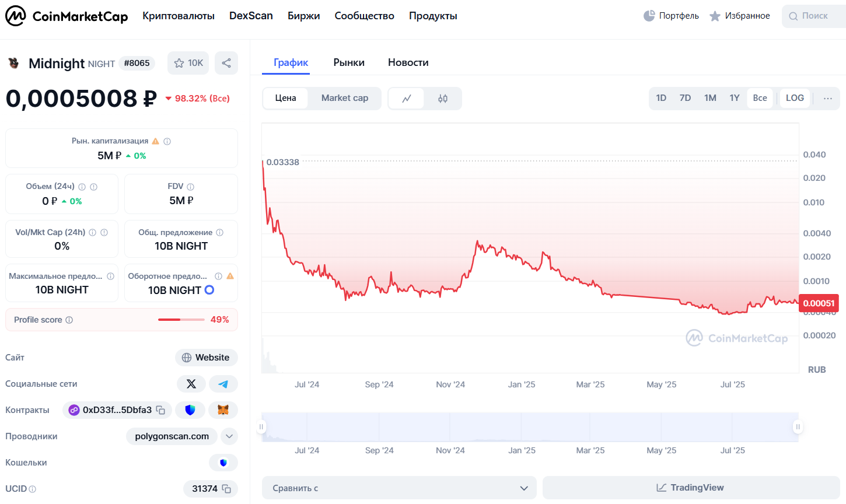Screen dimensions: 846x504
Task: Select 7D time range
Action: [x=685, y=98]
